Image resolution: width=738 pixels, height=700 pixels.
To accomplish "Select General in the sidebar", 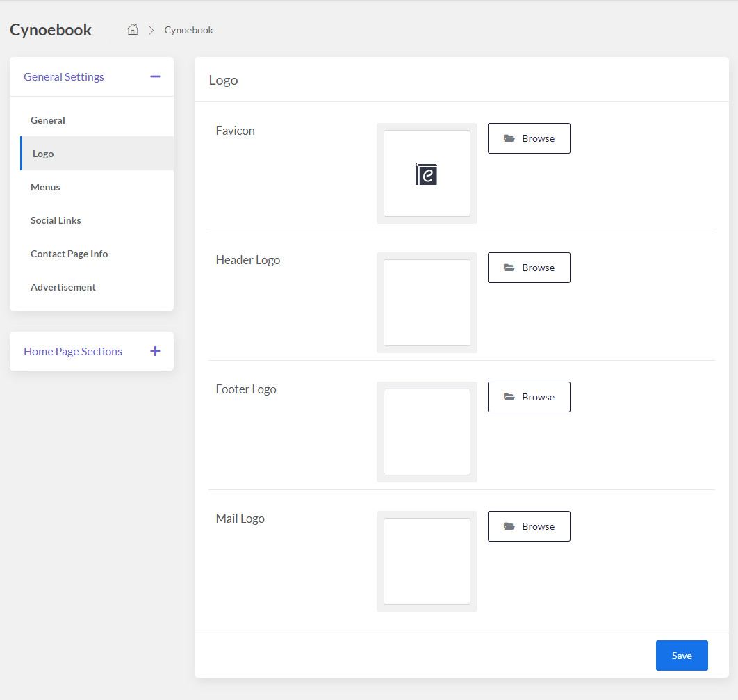I will pos(47,120).
